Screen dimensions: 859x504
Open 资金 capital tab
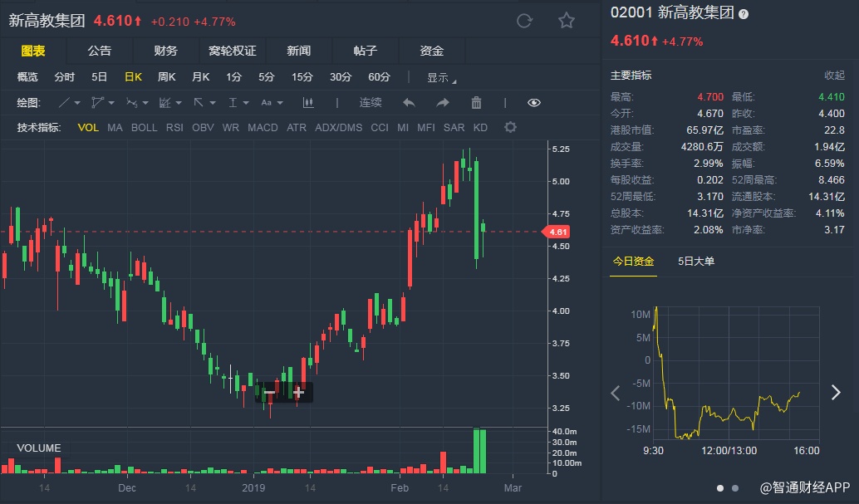[432, 51]
